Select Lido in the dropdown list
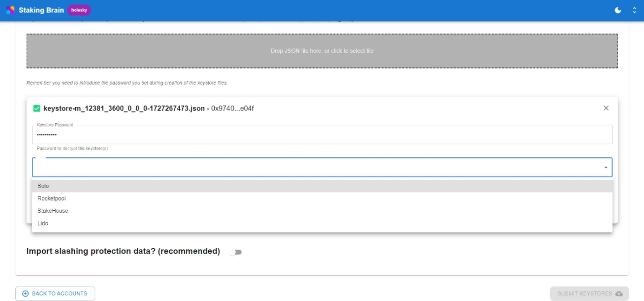 (43, 223)
